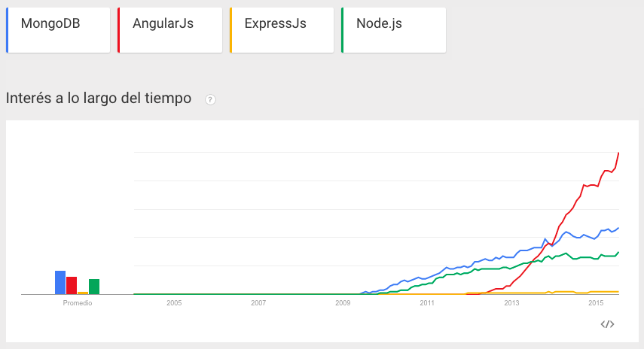The height and width of the screenshot is (349, 644).
Task: Select the MongoDB search term box
Action: [59, 30]
